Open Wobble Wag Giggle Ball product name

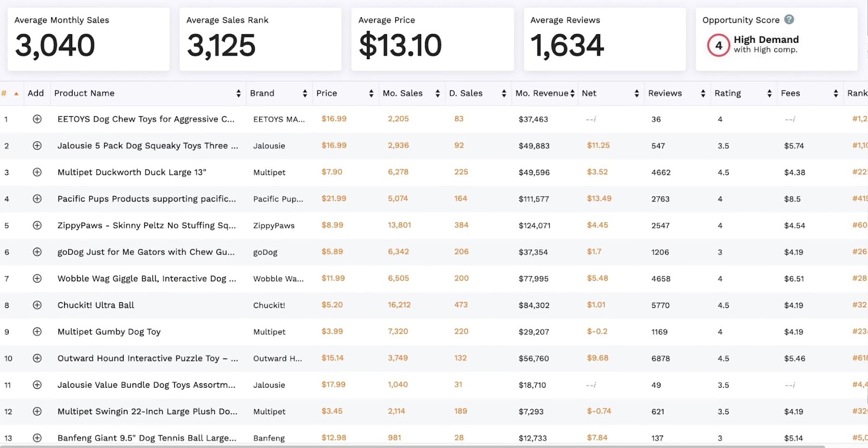pyautogui.click(x=146, y=279)
